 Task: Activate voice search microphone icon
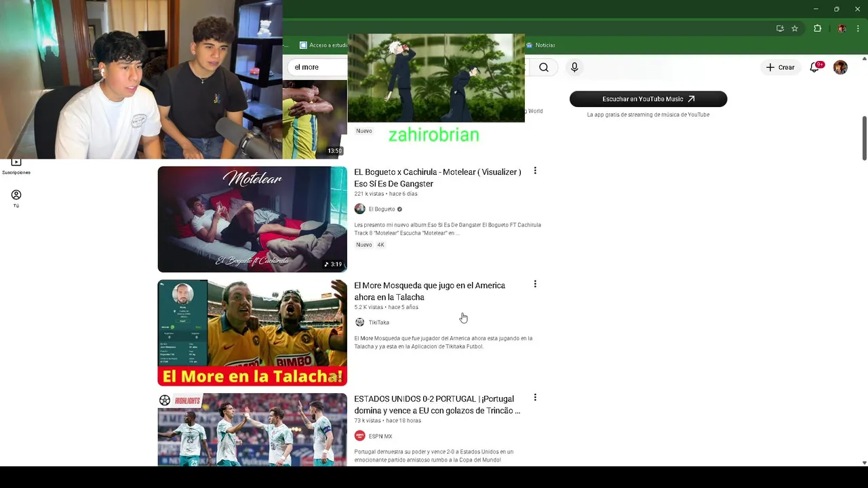[x=574, y=67]
